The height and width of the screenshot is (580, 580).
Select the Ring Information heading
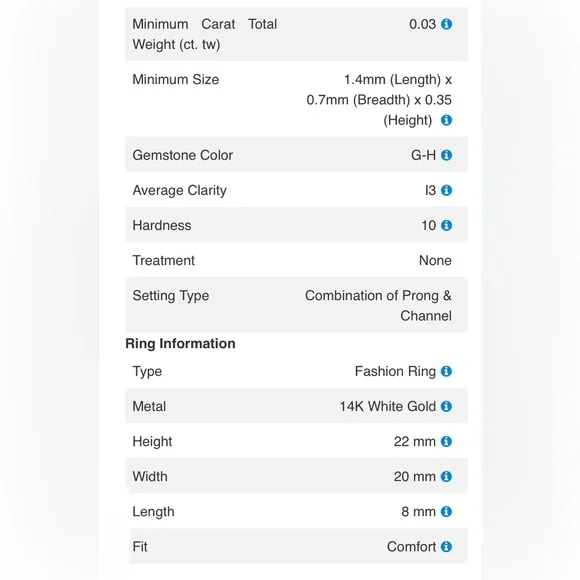[181, 344]
